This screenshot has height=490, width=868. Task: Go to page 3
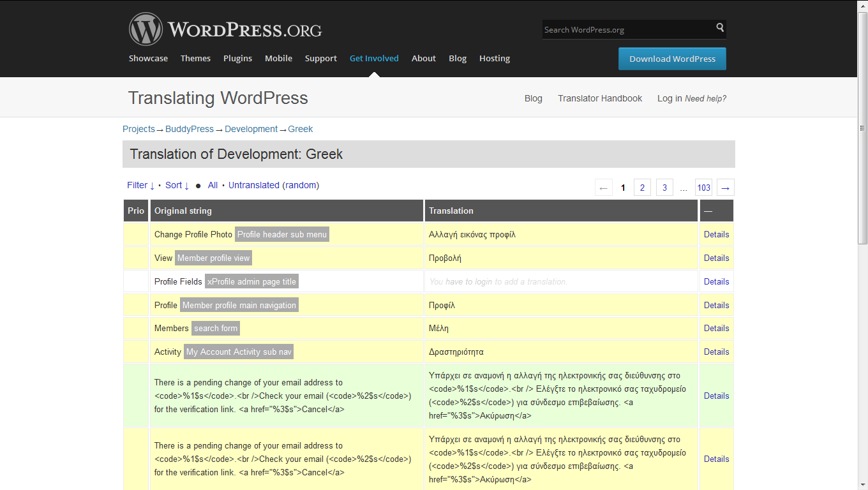664,188
